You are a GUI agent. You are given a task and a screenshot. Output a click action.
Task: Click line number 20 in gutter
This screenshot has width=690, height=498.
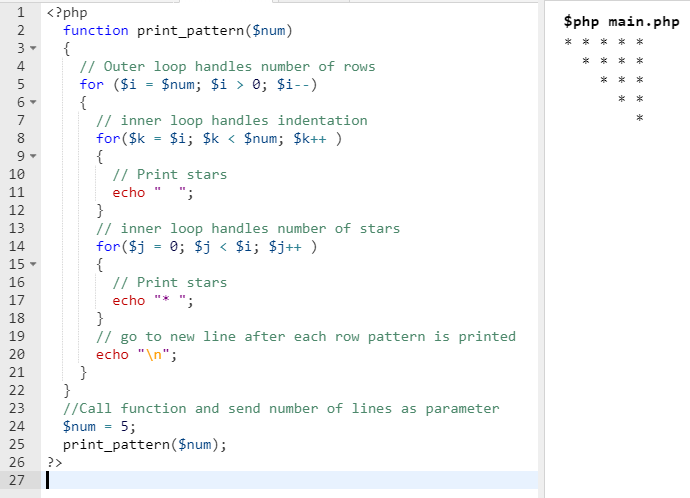tap(17, 354)
